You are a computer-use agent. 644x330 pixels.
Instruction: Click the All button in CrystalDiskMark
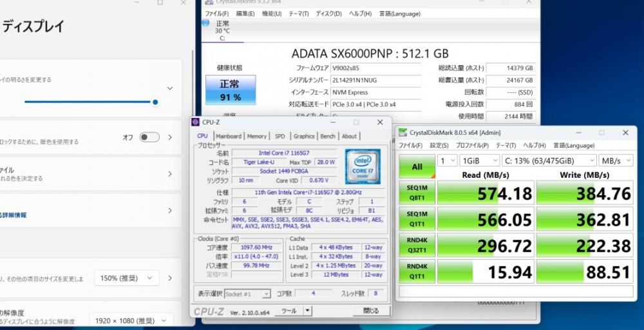click(417, 166)
